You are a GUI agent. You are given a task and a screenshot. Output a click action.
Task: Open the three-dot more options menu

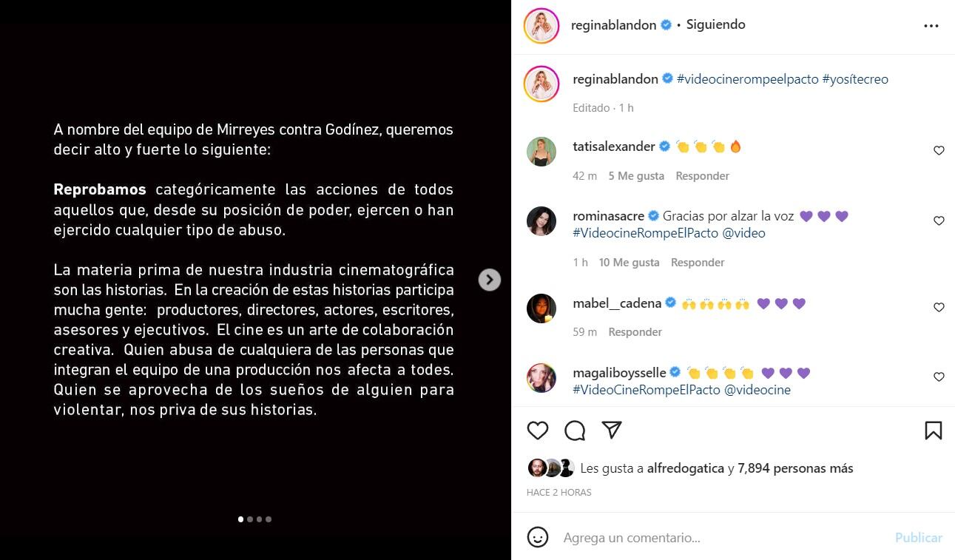[931, 26]
